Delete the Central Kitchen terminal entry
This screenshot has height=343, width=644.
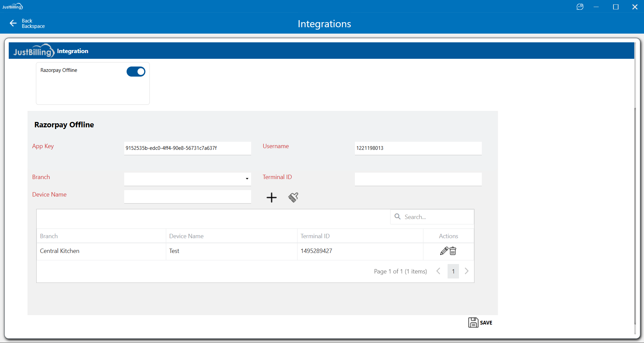[x=453, y=251]
